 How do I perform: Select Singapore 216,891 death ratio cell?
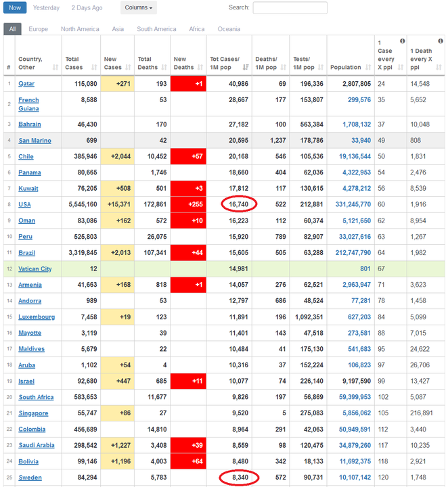pyautogui.click(x=426, y=413)
